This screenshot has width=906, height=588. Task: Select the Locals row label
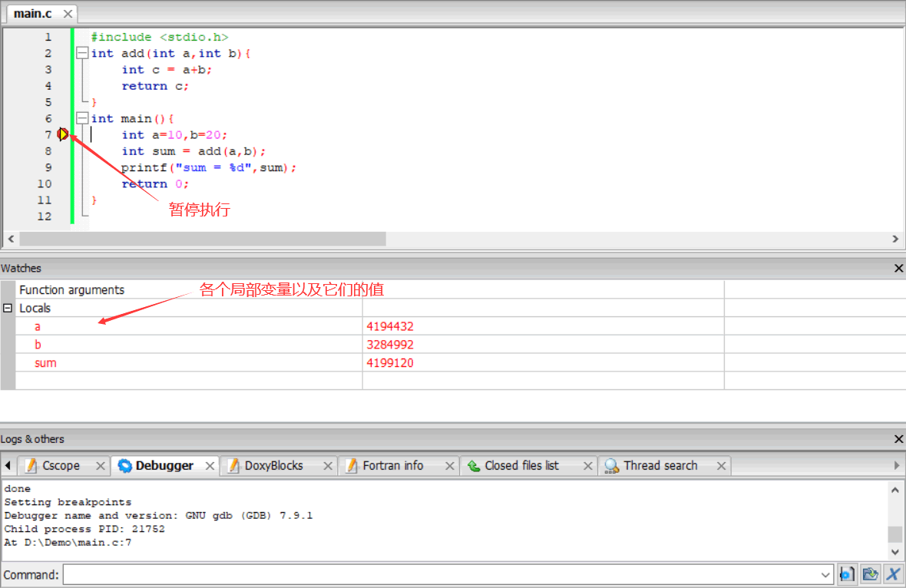click(35, 308)
